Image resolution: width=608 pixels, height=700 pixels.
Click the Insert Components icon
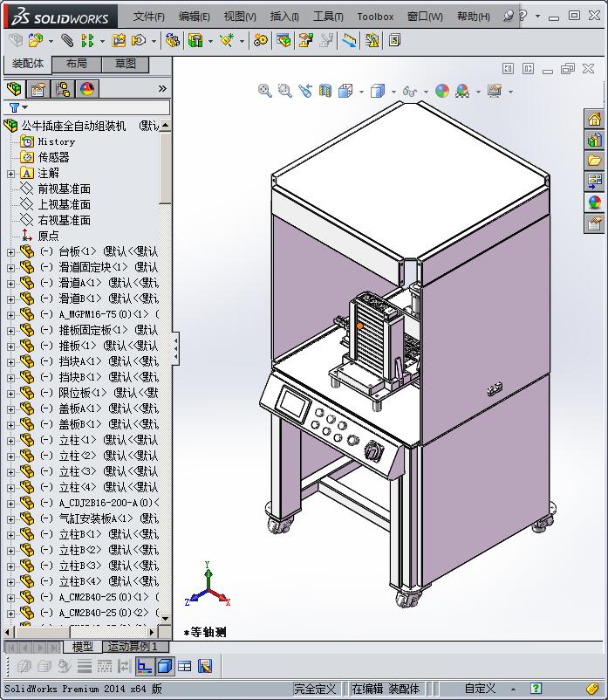click(x=35, y=41)
